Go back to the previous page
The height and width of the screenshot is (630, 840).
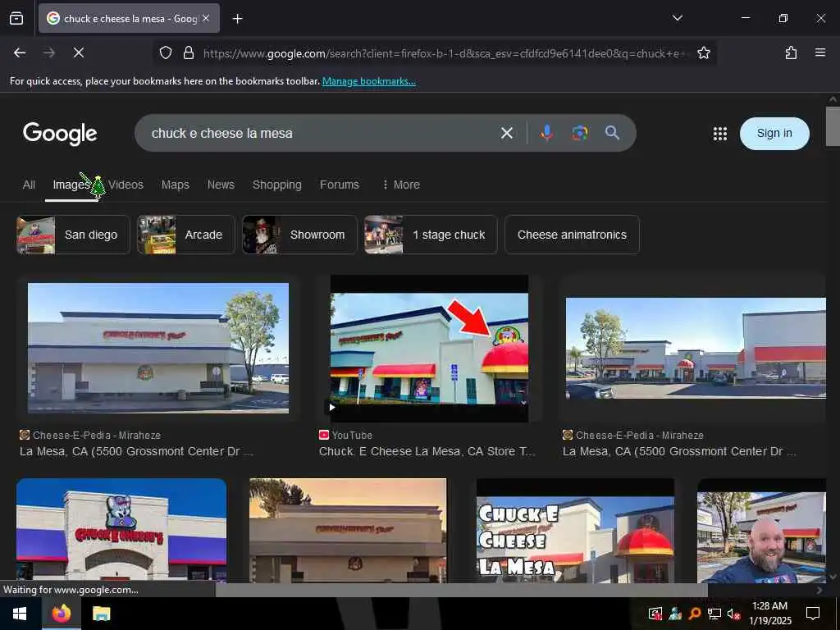tap(20, 52)
